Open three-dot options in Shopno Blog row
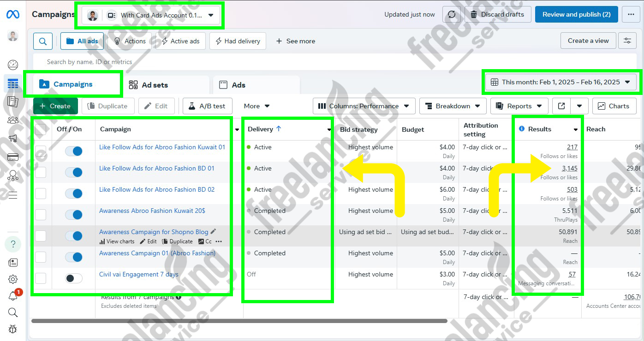The height and width of the screenshot is (341, 644). [219, 241]
